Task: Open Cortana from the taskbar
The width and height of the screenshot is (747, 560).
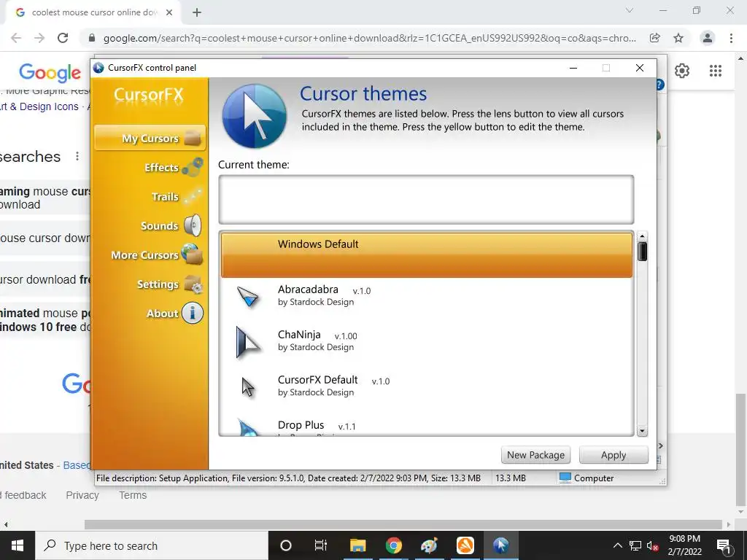Action: click(x=285, y=545)
